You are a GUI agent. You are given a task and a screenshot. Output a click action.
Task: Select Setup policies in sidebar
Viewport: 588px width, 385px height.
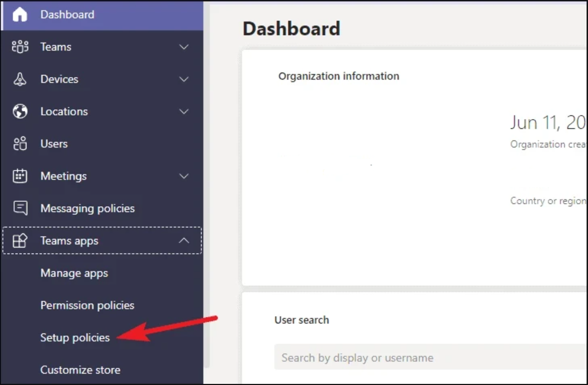pos(75,338)
